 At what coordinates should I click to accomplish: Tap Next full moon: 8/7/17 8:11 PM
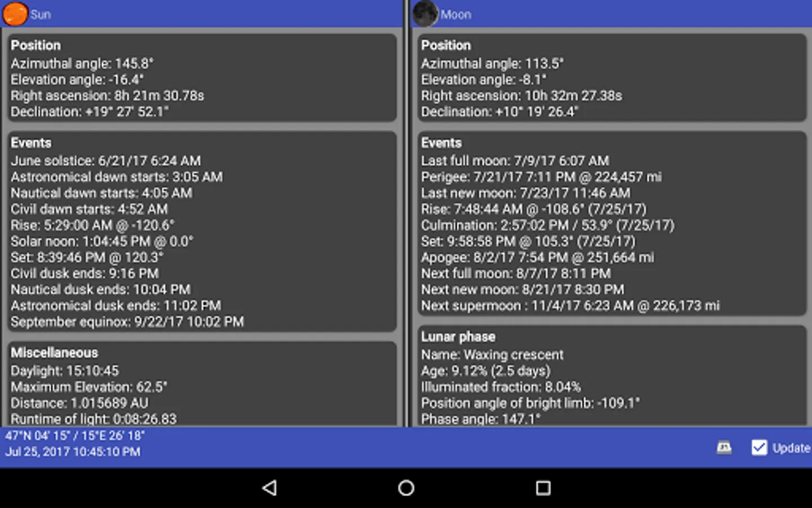pos(516,273)
